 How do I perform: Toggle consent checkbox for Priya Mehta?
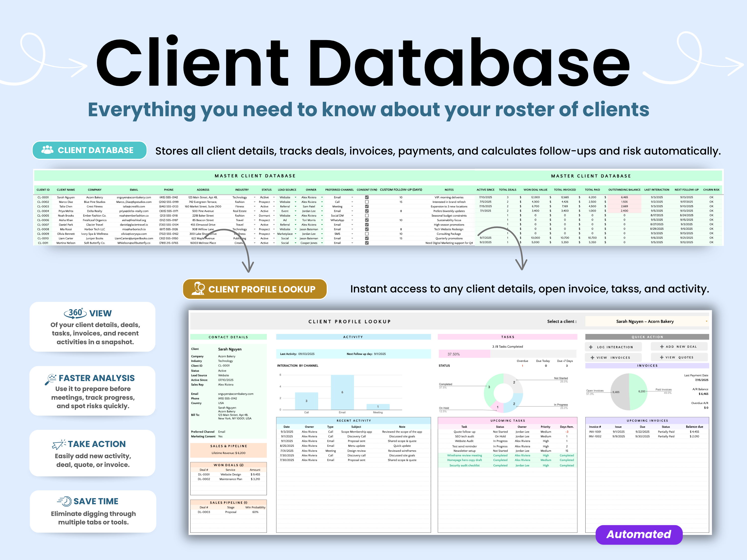point(367,211)
